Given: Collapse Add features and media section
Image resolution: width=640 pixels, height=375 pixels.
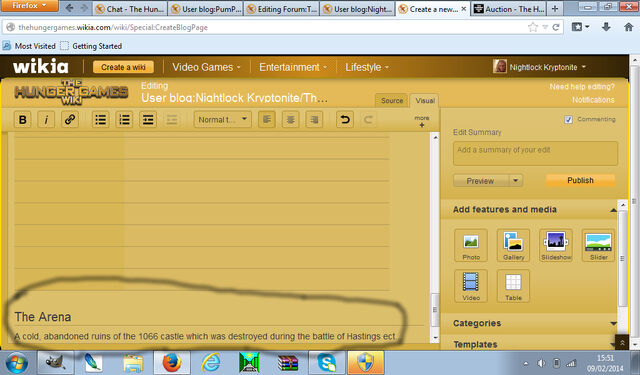Looking at the screenshot, I should pos(613,210).
